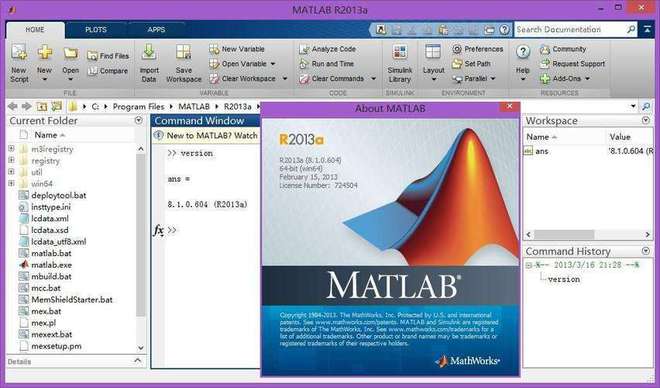
Task: Click Save Workspace icon
Action: coord(184,52)
